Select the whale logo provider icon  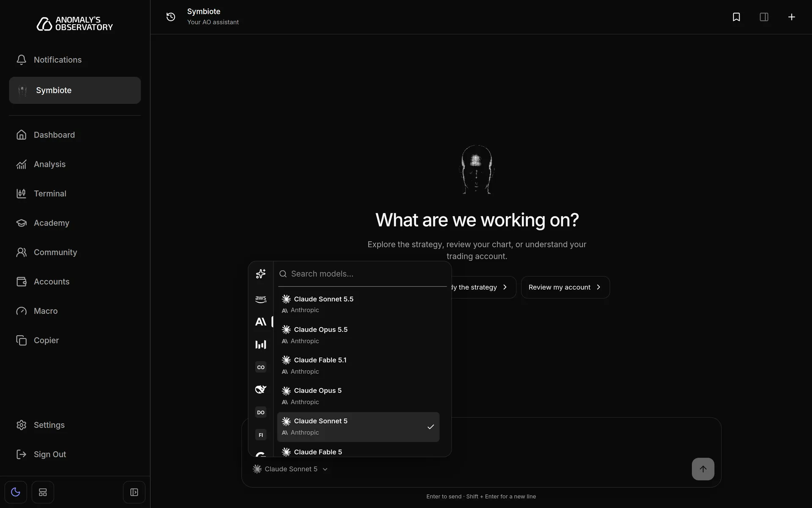click(x=261, y=389)
